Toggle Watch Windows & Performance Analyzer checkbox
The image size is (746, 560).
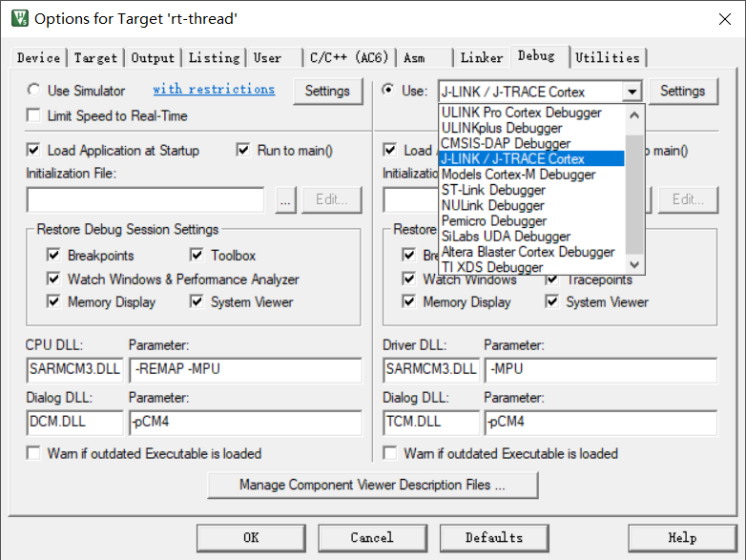(53, 279)
